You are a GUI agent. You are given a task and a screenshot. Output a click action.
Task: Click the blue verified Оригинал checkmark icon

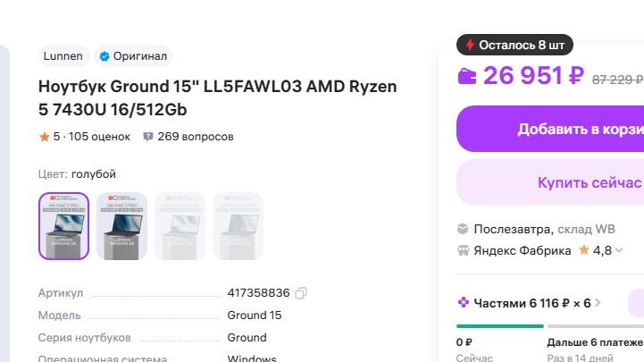tap(104, 56)
